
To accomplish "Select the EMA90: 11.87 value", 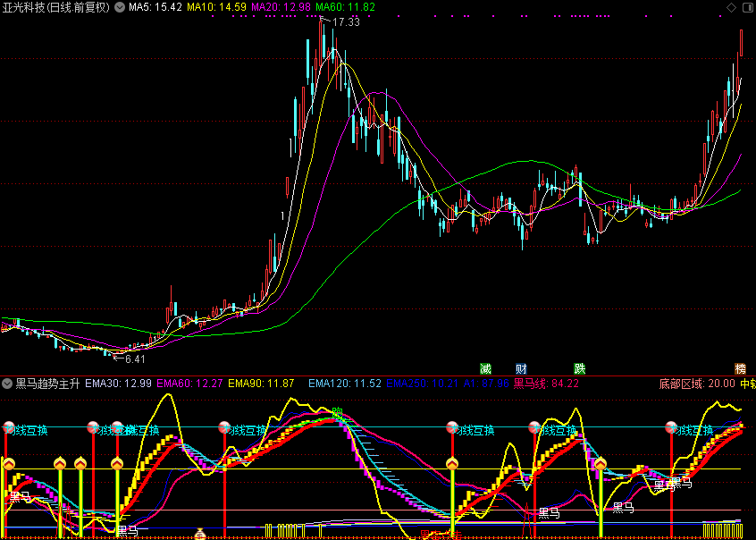I will click(261, 384).
